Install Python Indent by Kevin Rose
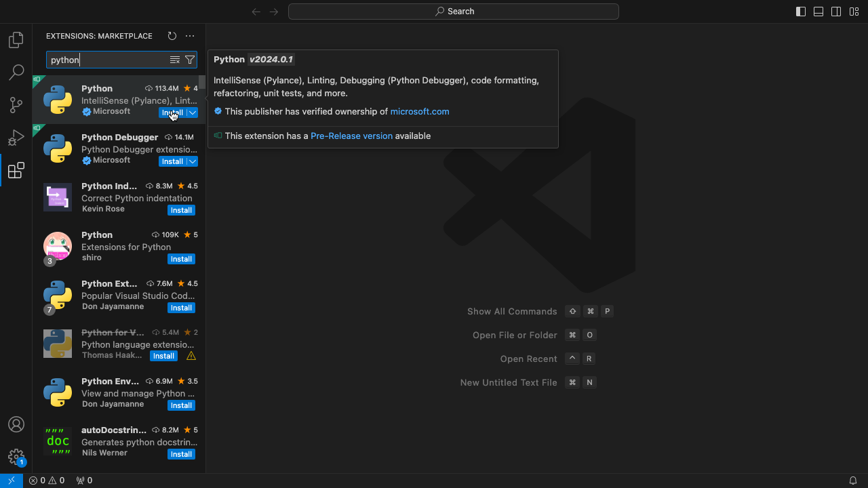 pos(181,210)
